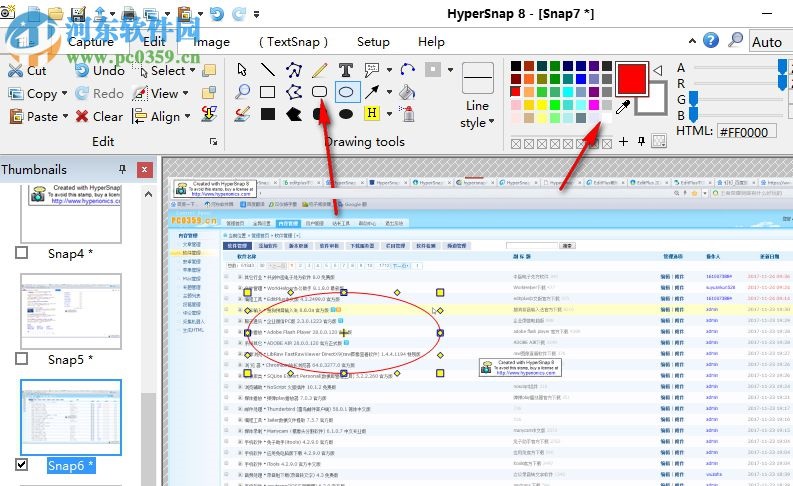Viewport: 793px width, 486px height.
Task: Uncheck the Snap6 thumbnail checkbox
Action: pos(21,464)
